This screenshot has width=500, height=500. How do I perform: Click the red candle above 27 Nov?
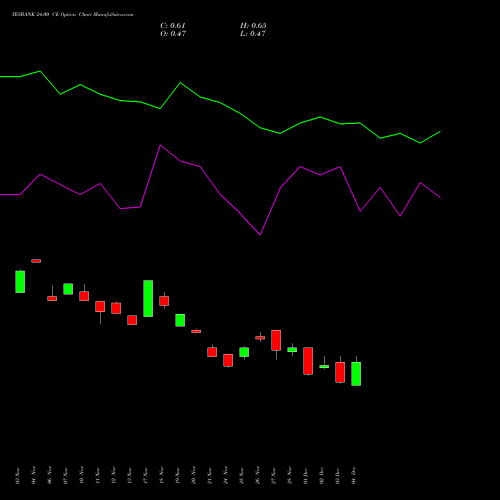276,340
